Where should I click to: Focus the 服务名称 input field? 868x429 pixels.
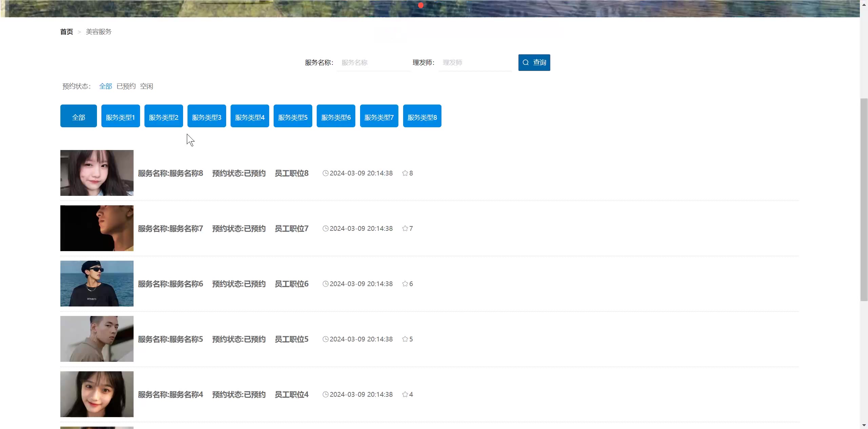[373, 62]
